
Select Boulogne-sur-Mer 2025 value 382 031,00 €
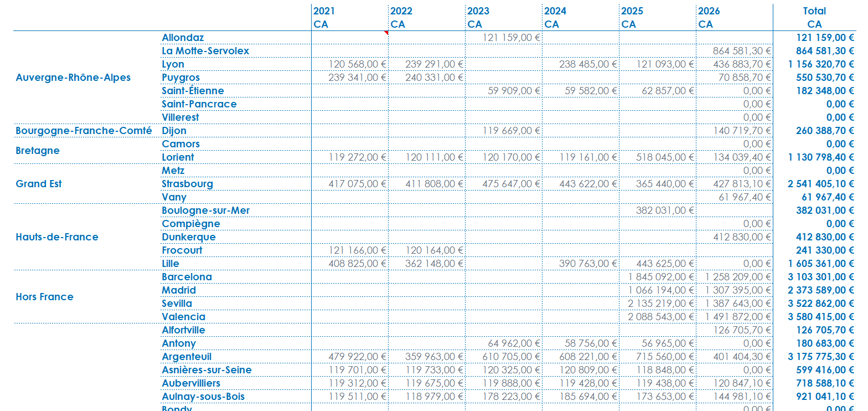(665, 210)
